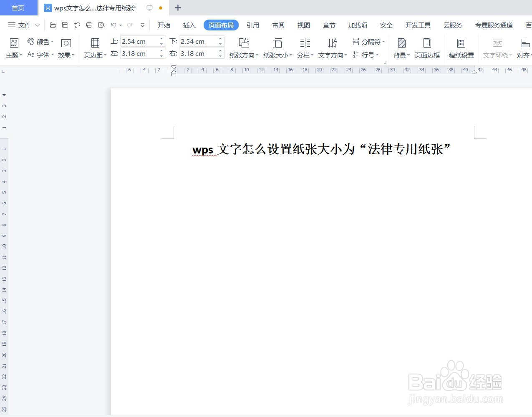The image size is (532, 417).
Task: Click the Undo arrow icon
Action: pos(113,25)
